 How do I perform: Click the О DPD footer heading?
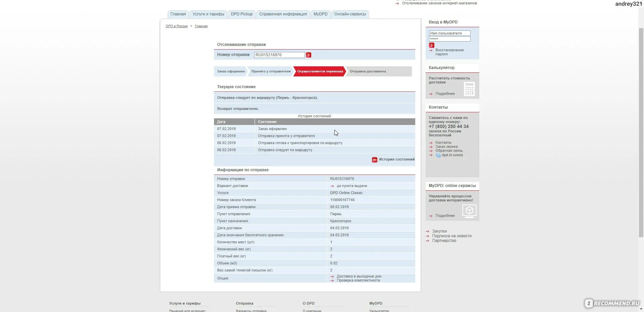click(309, 304)
